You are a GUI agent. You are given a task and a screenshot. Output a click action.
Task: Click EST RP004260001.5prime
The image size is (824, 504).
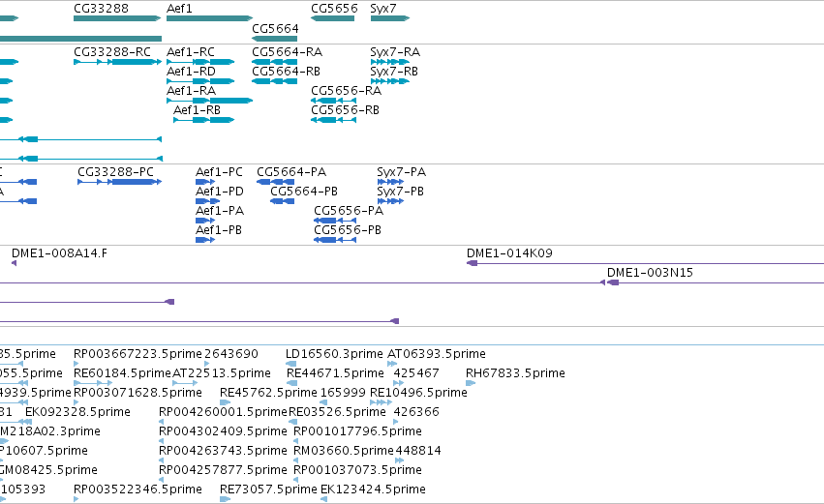162,422
